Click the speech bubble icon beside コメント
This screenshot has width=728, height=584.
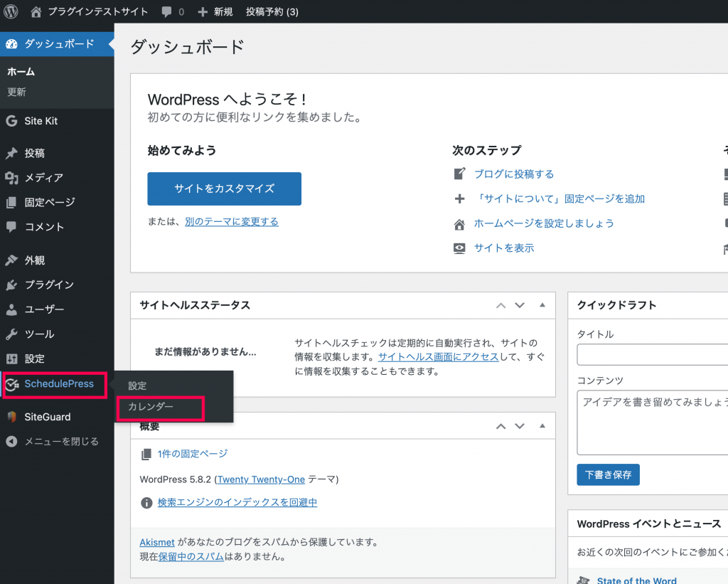click(x=11, y=227)
